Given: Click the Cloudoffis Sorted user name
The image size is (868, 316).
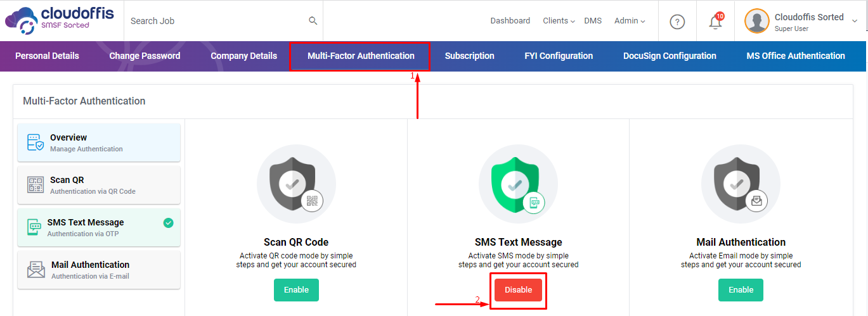Looking at the screenshot, I should coord(809,17).
